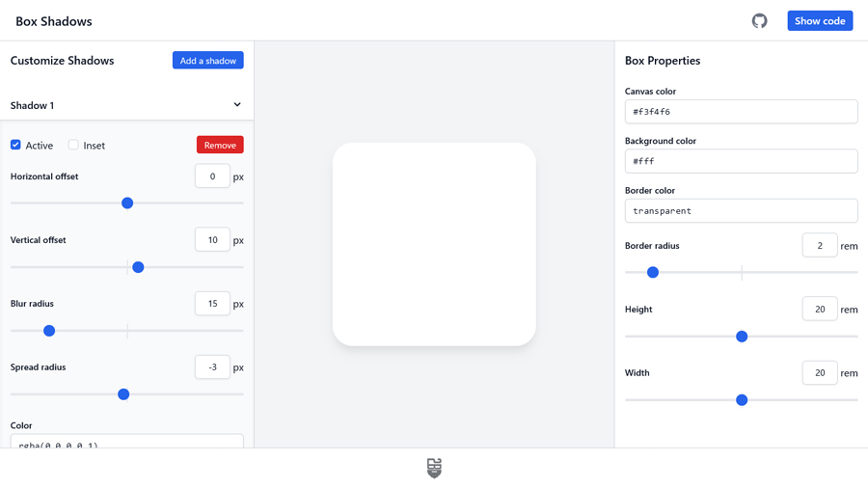Click the Horizontal offset number box
The height and width of the screenshot is (488, 868).
(x=212, y=176)
